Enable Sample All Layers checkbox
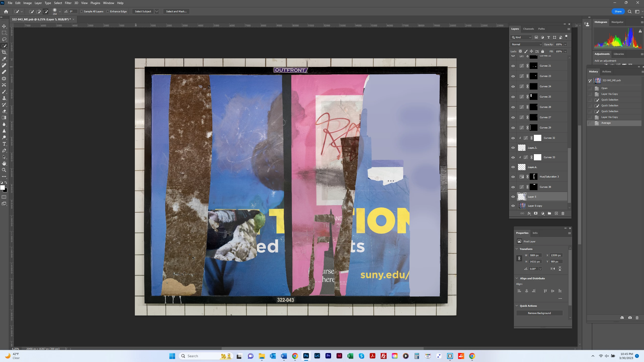The width and height of the screenshot is (644, 362). (x=82, y=11)
